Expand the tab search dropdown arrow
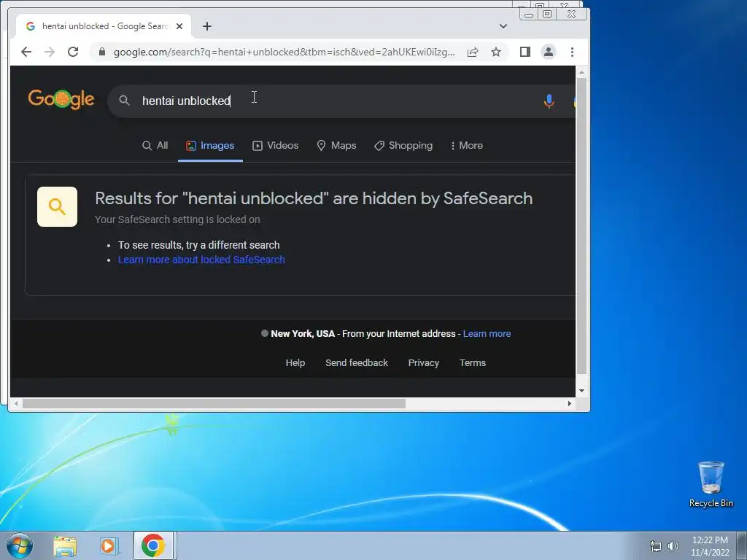Image resolution: width=747 pixels, height=560 pixels. [x=503, y=26]
